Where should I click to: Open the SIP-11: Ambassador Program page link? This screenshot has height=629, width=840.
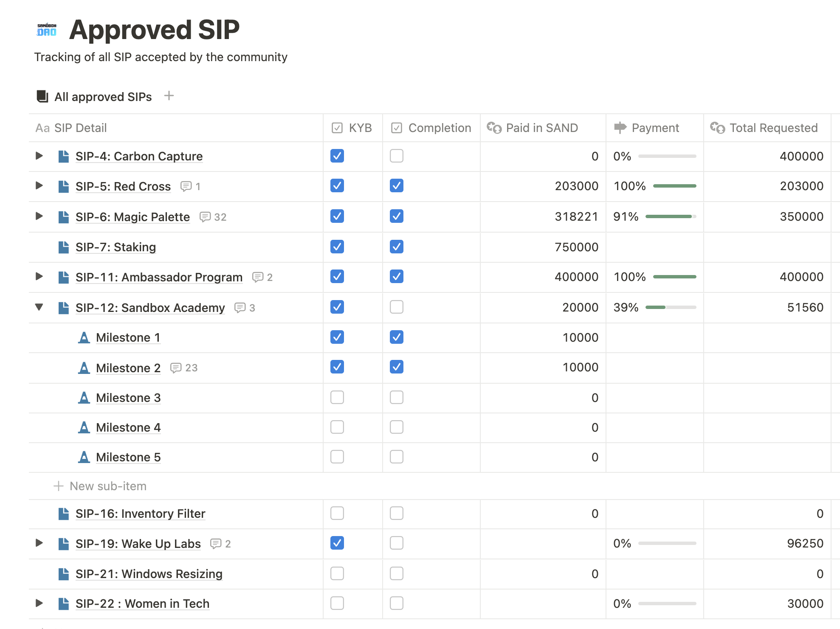[159, 277]
